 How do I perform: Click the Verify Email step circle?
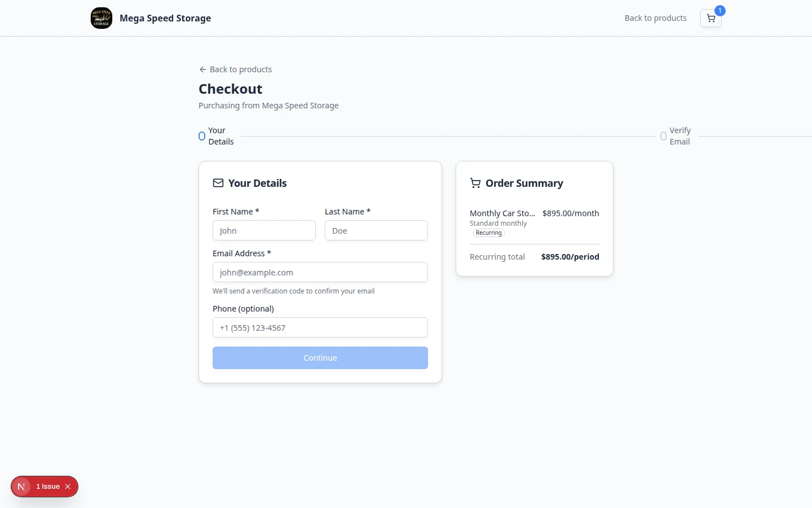click(663, 136)
